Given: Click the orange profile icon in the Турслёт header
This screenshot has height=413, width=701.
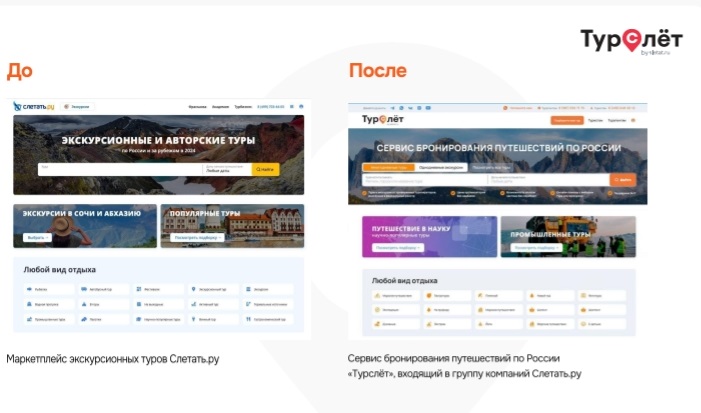Looking at the screenshot, I should [633, 120].
